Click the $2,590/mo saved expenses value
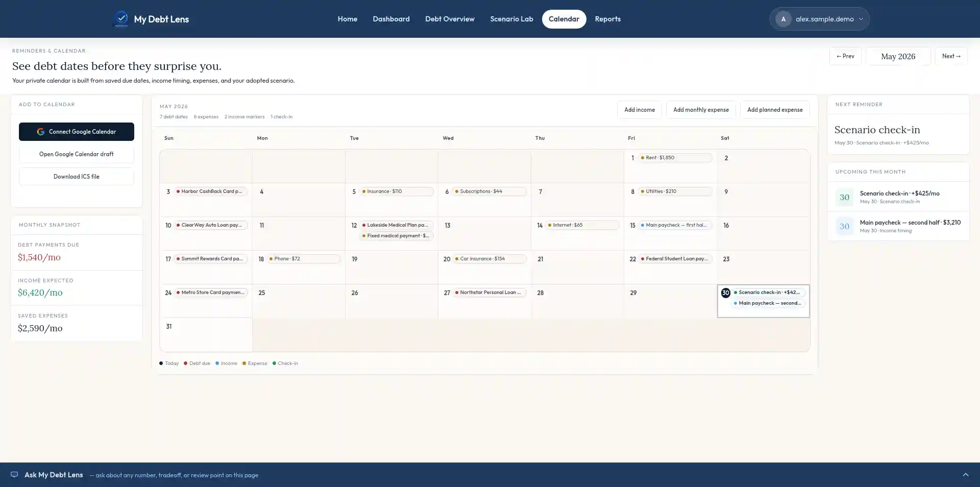 pyautogui.click(x=40, y=328)
